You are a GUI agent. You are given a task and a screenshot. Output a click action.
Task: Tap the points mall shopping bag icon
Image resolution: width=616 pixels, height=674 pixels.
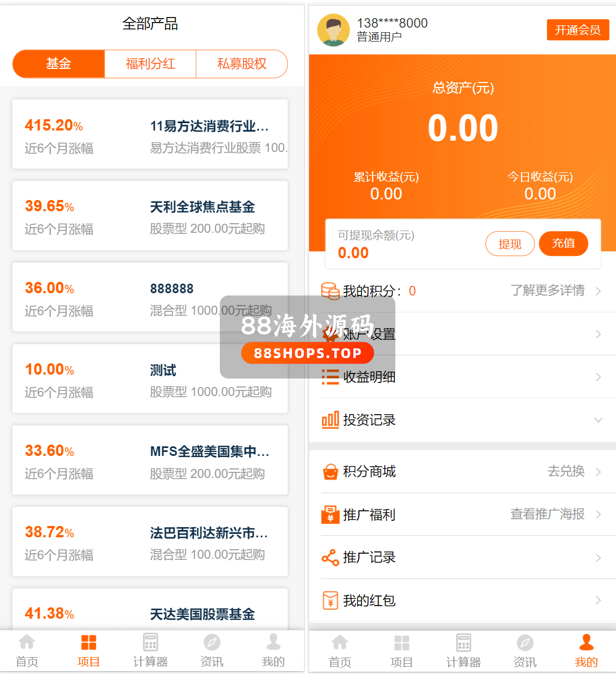click(x=330, y=471)
